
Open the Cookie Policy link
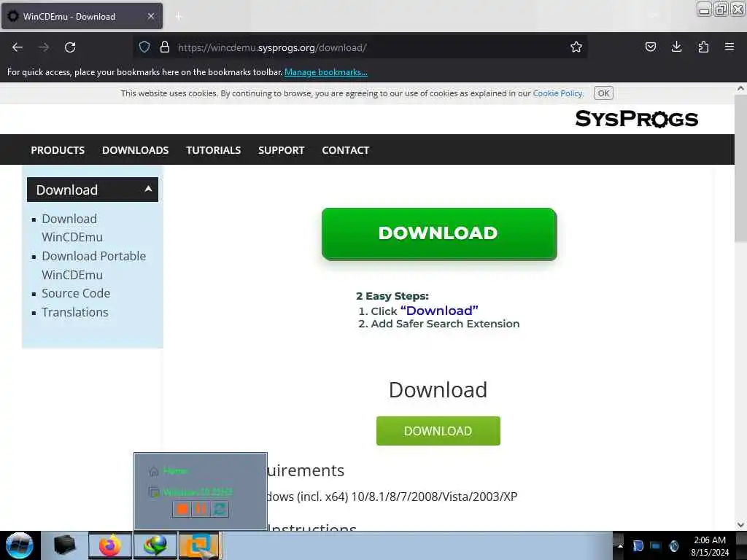tap(557, 93)
